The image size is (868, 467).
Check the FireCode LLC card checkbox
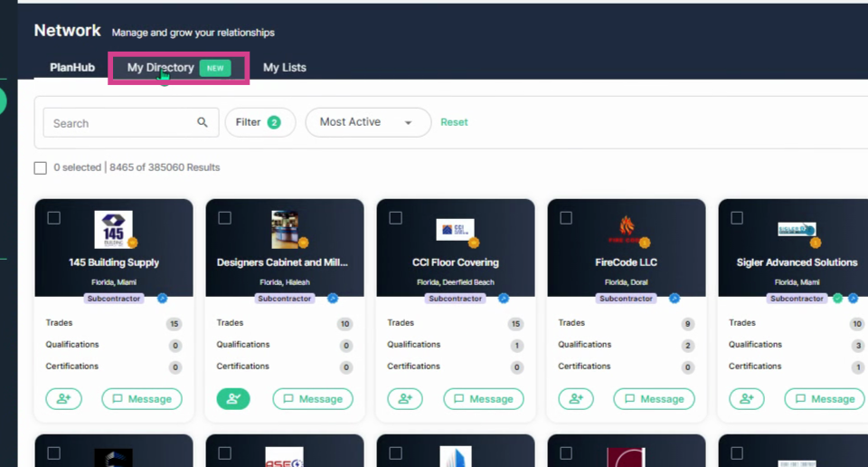566,218
